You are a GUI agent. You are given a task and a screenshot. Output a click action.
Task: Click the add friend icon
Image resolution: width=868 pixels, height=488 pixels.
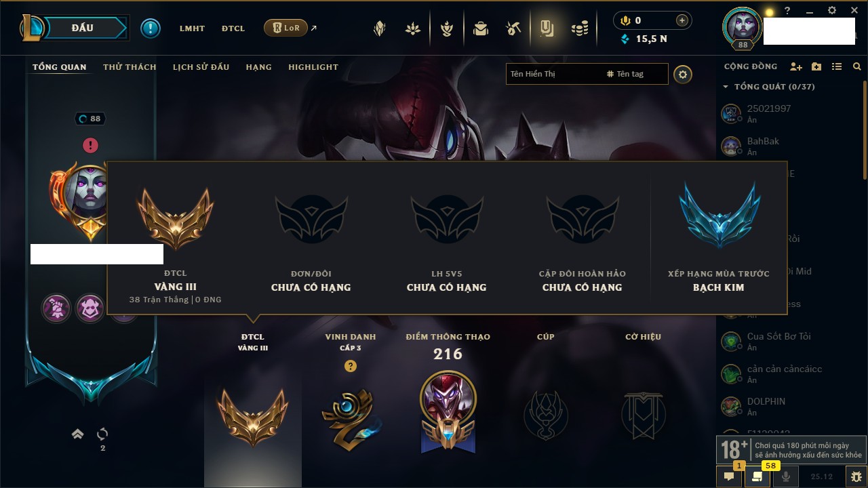[x=796, y=66]
